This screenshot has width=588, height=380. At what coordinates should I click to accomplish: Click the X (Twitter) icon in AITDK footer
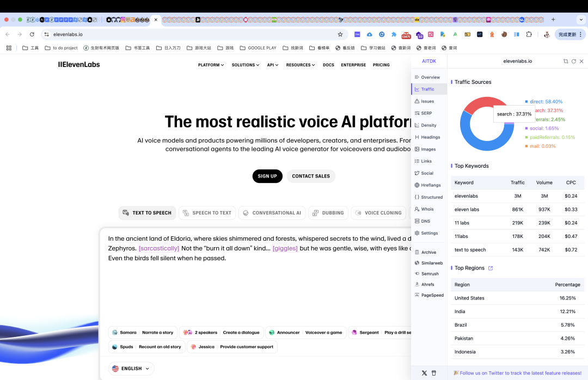point(424,373)
